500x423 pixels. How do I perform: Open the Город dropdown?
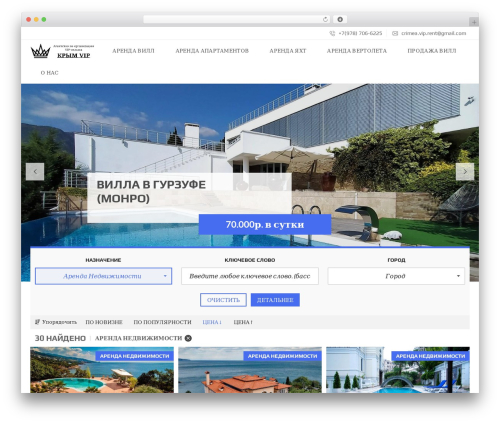tap(396, 276)
